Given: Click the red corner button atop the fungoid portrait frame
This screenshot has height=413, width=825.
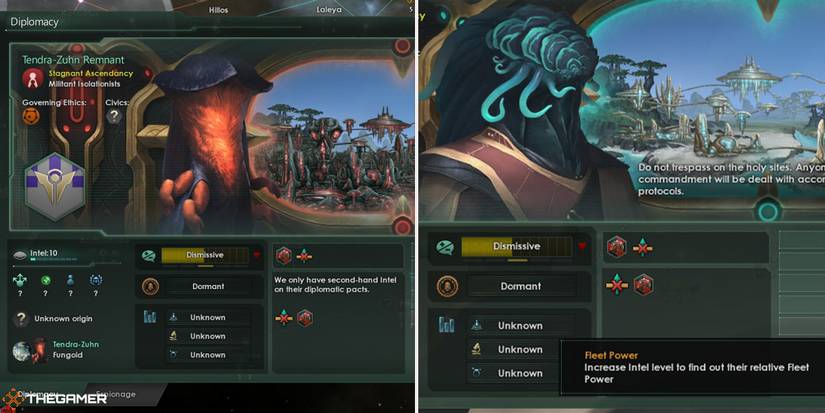Looking at the screenshot, I should (x=403, y=46).
